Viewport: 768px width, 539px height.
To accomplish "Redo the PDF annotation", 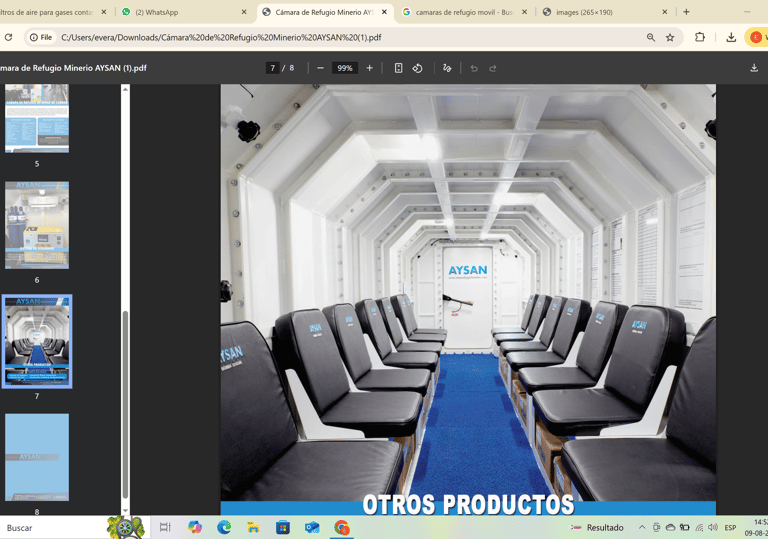I will 492,68.
